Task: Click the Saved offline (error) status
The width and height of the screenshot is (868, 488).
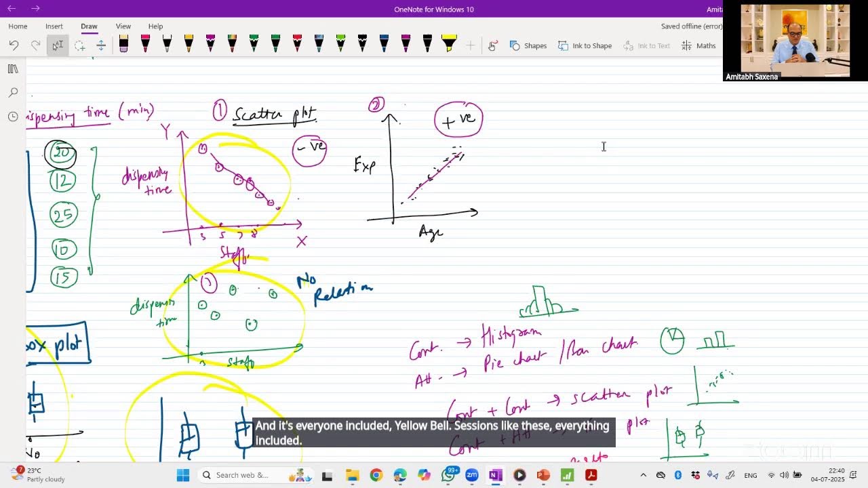Action: point(692,26)
